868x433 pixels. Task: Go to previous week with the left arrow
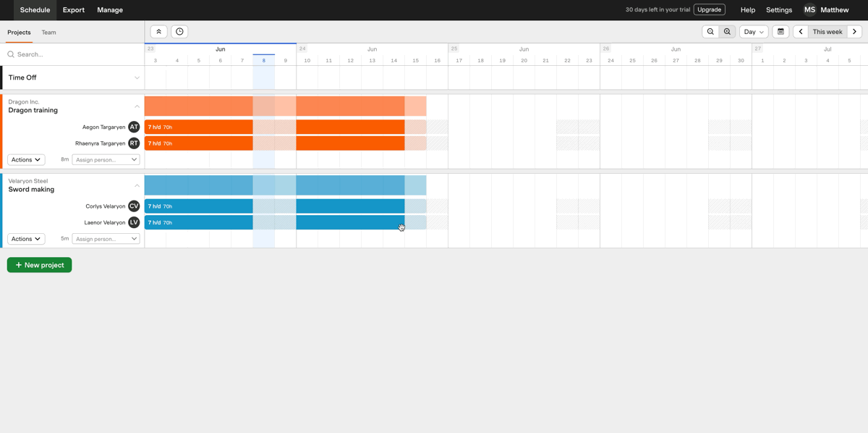coord(801,32)
